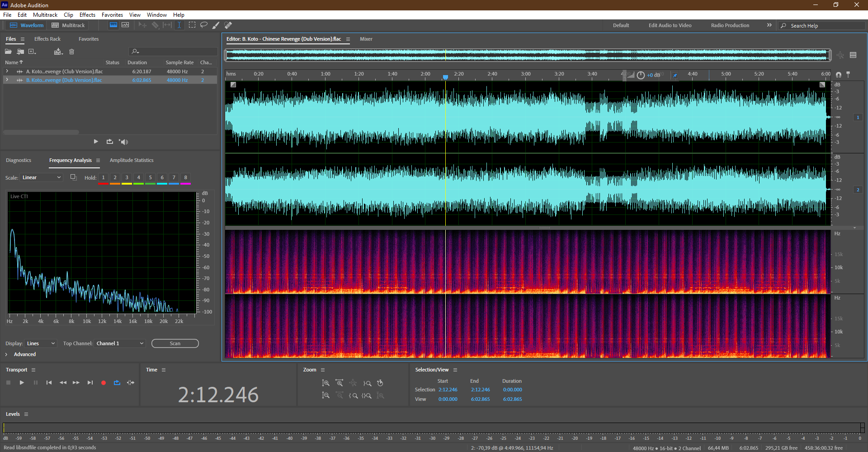Open the Display Lines dropdown
The width and height of the screenshot is (868, 452).
click(41, 344)
